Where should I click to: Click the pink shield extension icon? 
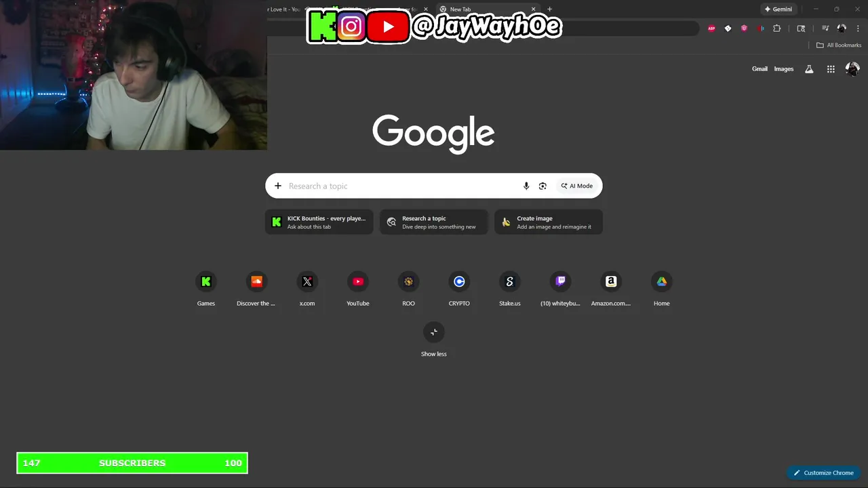point(744,28)
